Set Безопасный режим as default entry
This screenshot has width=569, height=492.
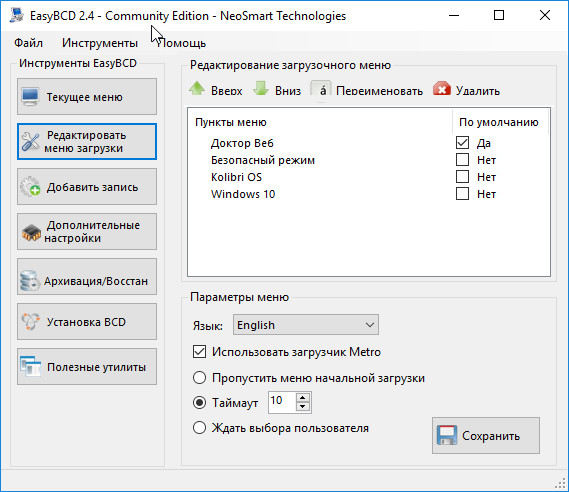[462, 160]
